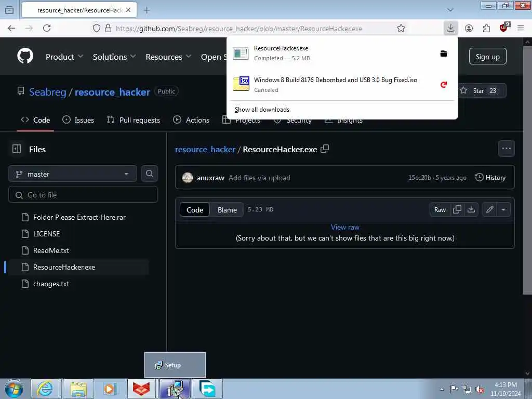Screen dimensions: 532x399
Task: Open the list all tabs dropdown arrow
Action: pyautogui.click(x=450, y=10)
